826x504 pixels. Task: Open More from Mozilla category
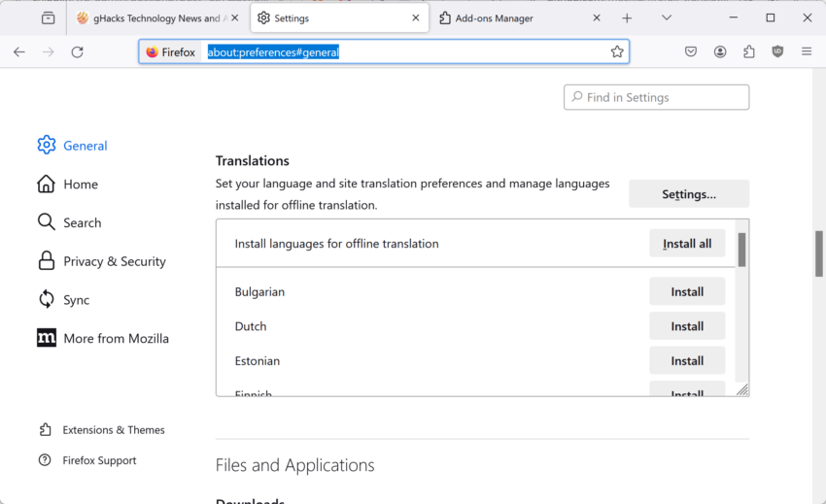[103, 338]
